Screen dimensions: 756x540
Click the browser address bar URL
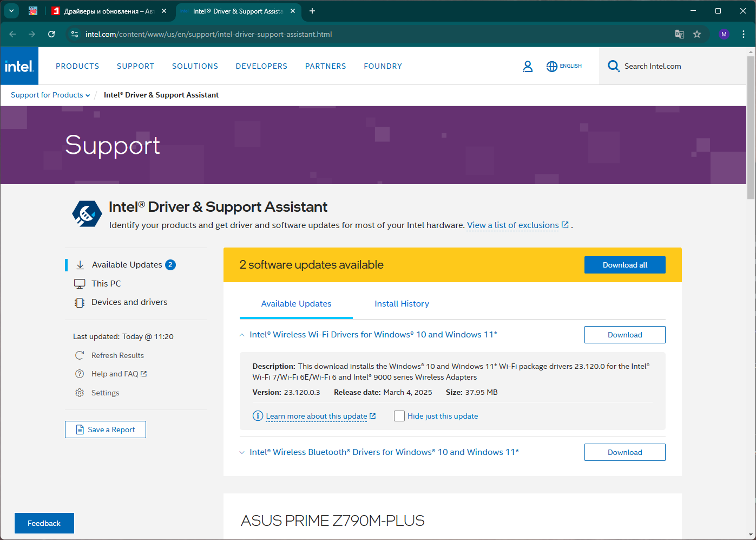(x=209, y=34)
